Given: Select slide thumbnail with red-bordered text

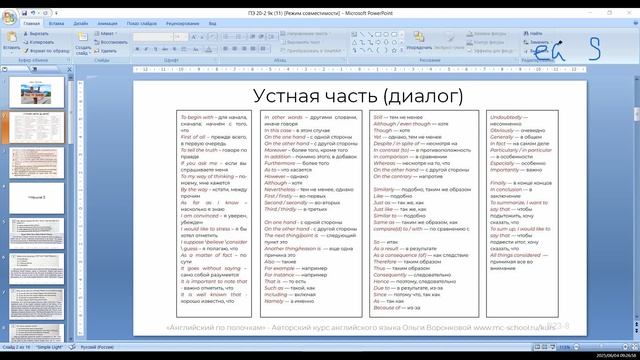Looking at the screenshot, I should [36, 163].
